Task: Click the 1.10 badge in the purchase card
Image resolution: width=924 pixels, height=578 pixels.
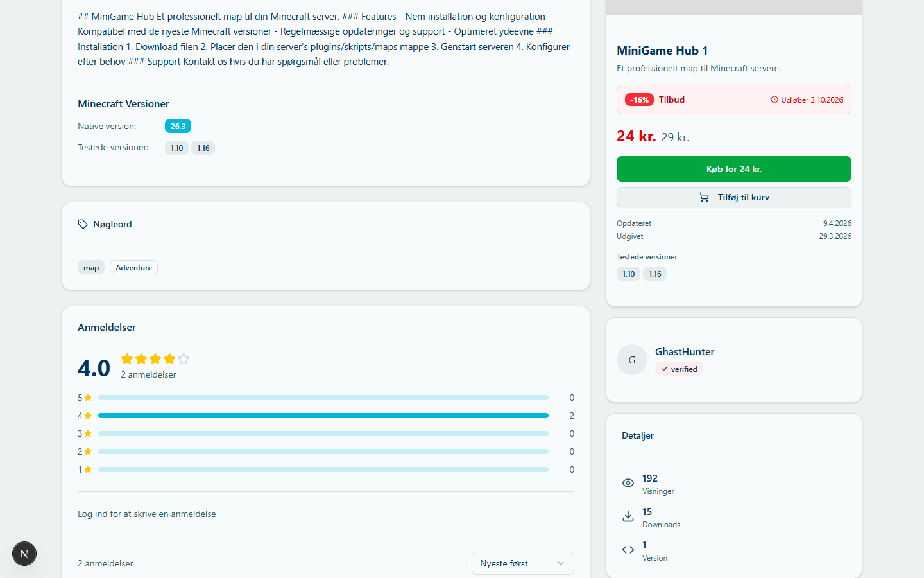Action: pos(629,274)
